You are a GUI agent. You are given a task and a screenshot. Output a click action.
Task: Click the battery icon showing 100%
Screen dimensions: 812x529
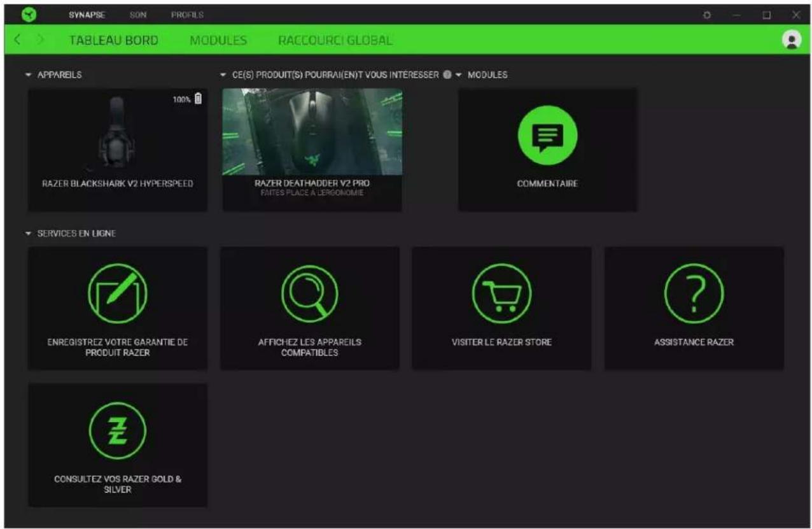[x=198, y=99]
